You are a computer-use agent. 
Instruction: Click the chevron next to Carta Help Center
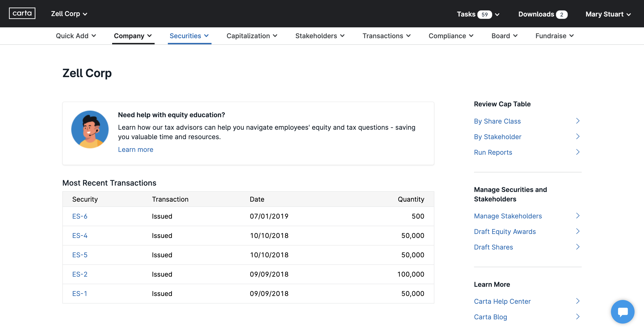click(x=577, y=301)
